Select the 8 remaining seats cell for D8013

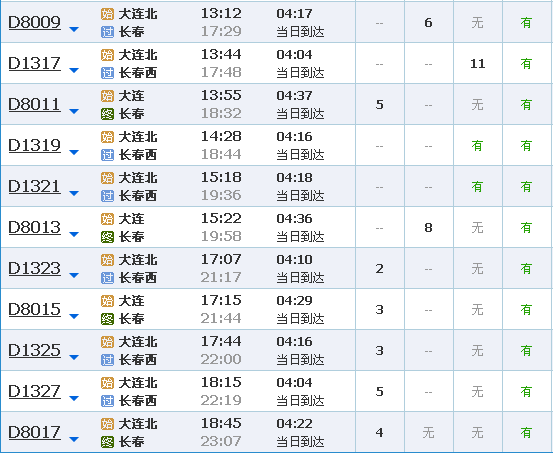coord(429,228)
